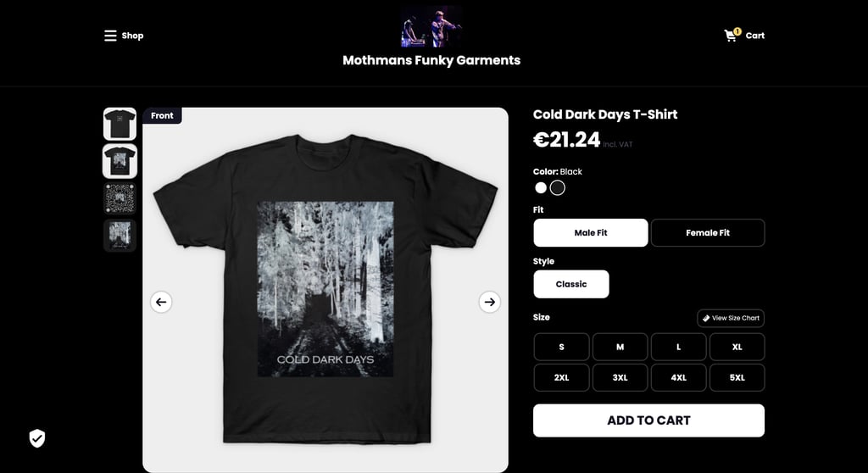868x473 pixels.
Task: Add the shirt with ADD TO CART
Action: click(648, 420)
